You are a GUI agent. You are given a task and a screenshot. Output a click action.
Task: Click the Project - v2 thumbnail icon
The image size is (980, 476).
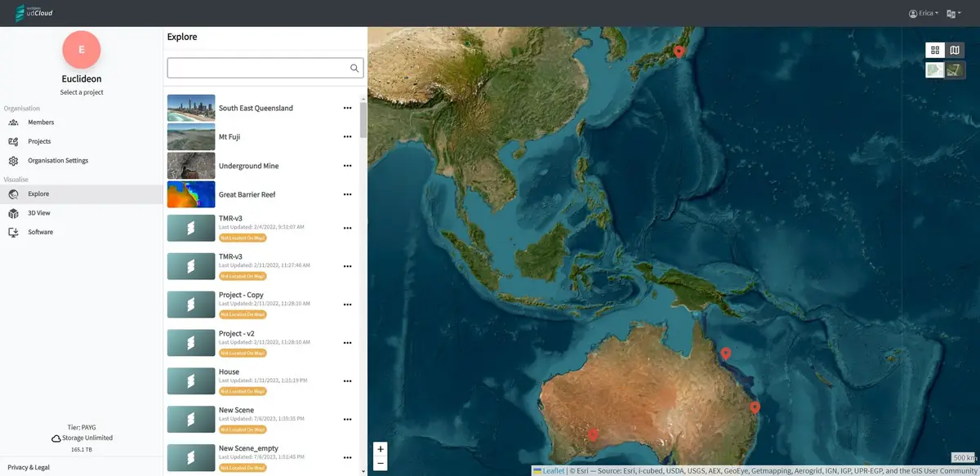pyautogui.click(x=191, y=343)
